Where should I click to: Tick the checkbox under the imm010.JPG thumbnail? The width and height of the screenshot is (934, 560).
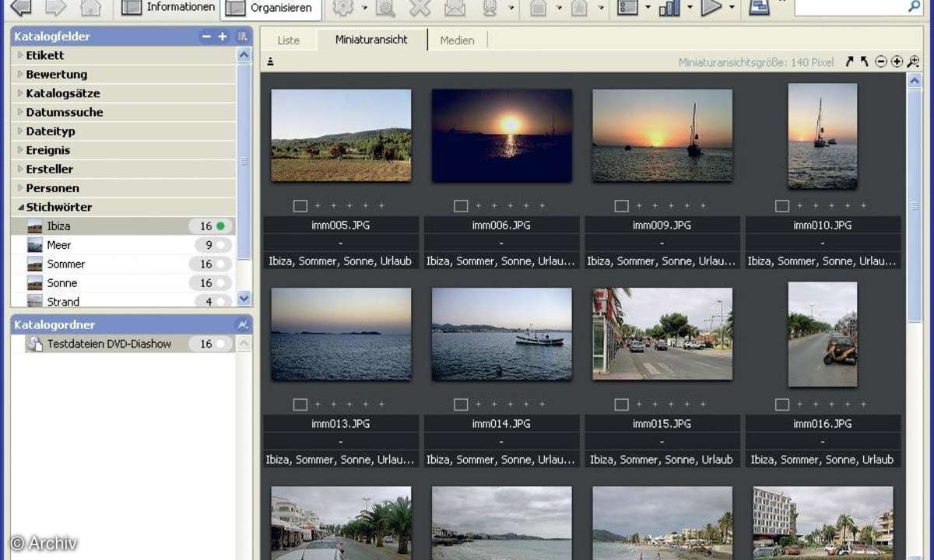(782, 206)
